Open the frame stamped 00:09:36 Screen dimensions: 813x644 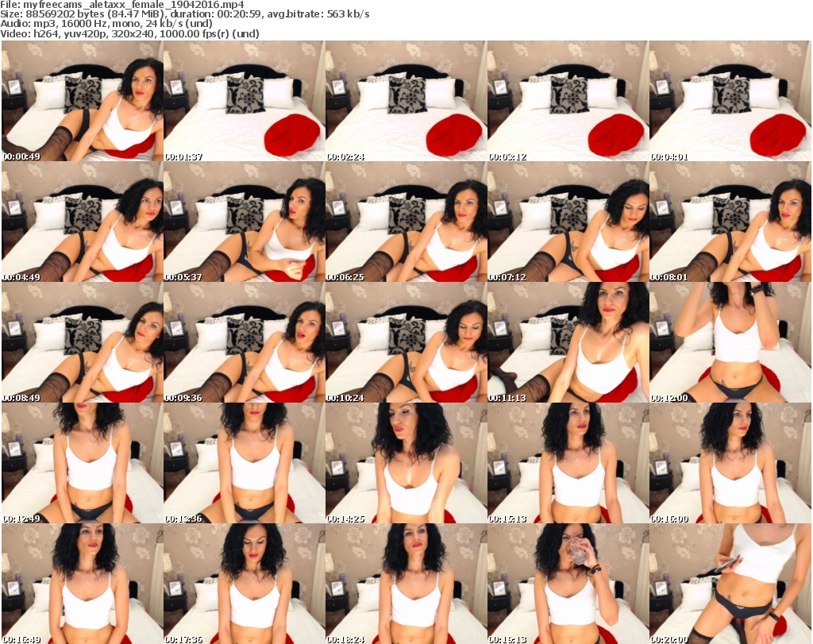coord(245,342)
